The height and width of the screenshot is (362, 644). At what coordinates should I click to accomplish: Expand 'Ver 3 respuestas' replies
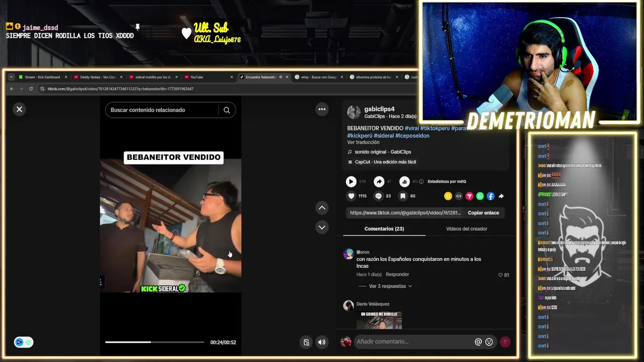coord(390,286)
